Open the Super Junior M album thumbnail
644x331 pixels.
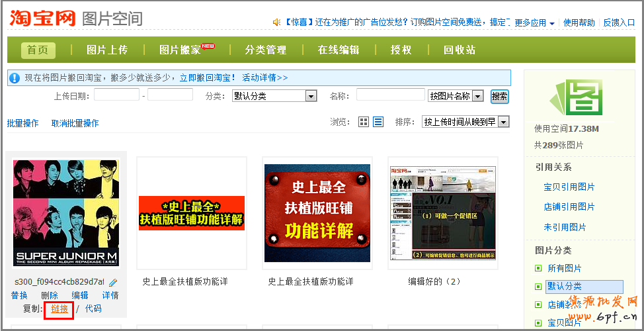(x=65, y=213)
